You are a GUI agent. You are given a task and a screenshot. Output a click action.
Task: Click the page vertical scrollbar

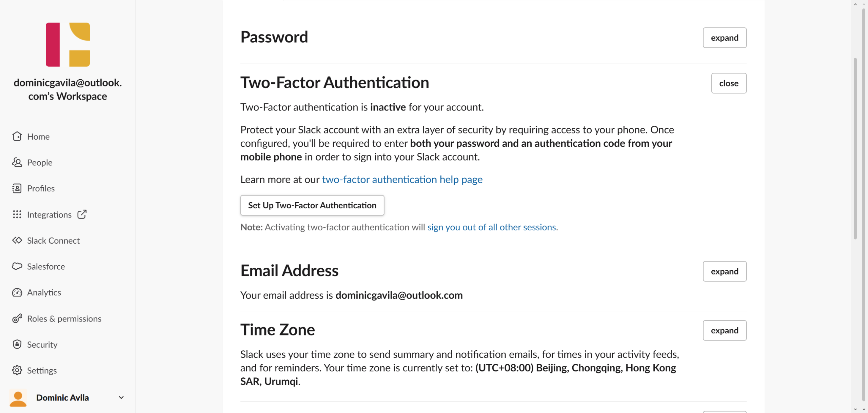[x=855, y=149]
